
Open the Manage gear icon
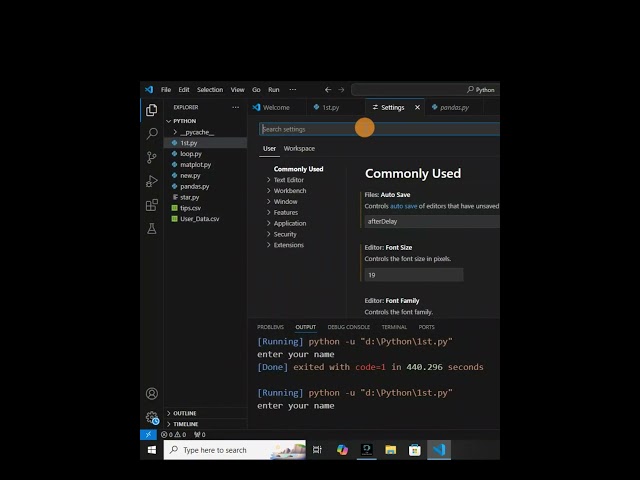(152, 418)
